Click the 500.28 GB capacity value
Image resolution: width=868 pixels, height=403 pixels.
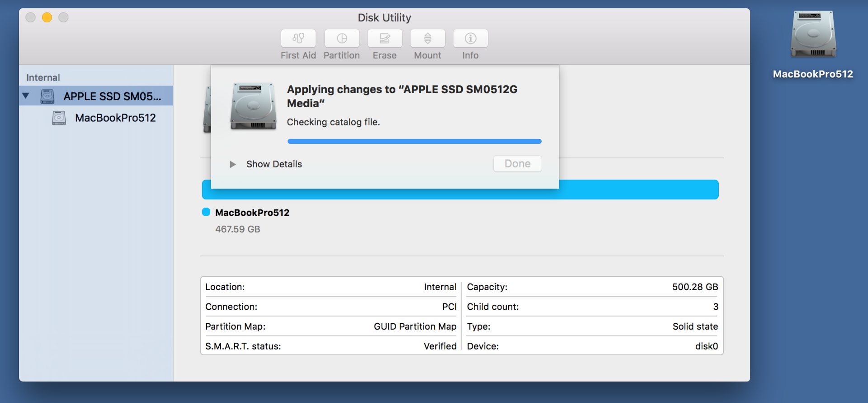pos(695,287)
